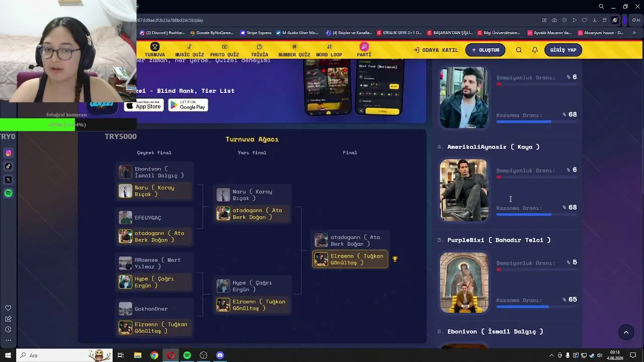Open OBS Studio from the taskbar
This screenshot has width=644, height=362.
[x=203, y=355]
